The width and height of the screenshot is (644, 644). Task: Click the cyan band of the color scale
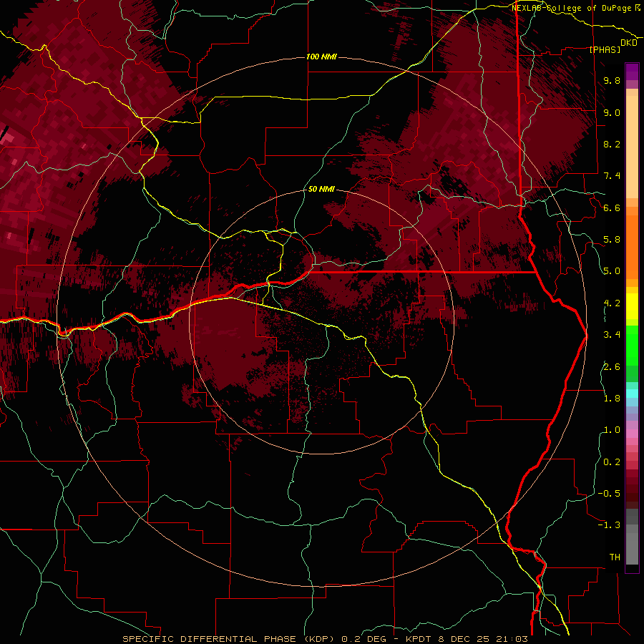coord(632,394)
